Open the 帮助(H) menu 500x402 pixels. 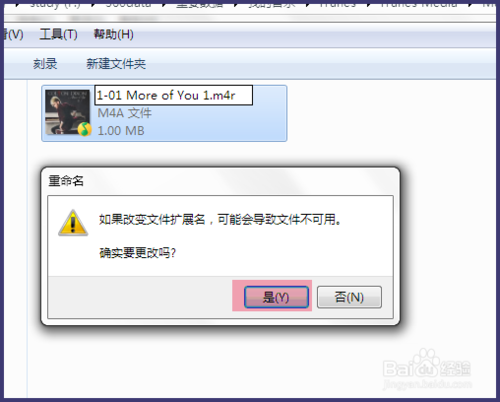pos(113,34)
